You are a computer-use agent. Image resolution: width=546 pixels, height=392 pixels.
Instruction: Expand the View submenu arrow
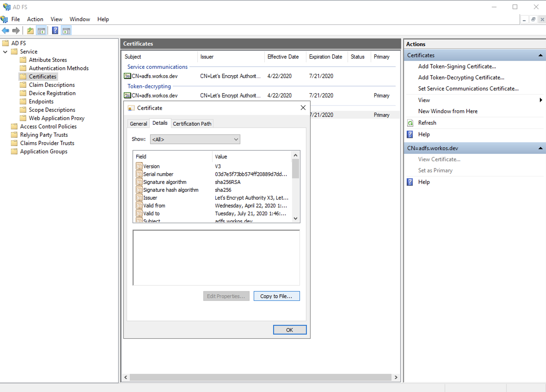coord(541,100)
